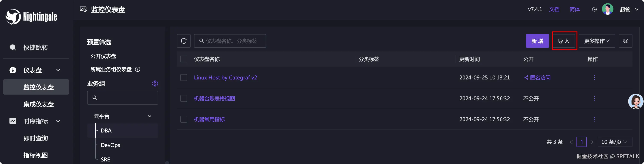
Task: Check the 机器常用指标 row checkbox
Action: [x=184, y=119]
